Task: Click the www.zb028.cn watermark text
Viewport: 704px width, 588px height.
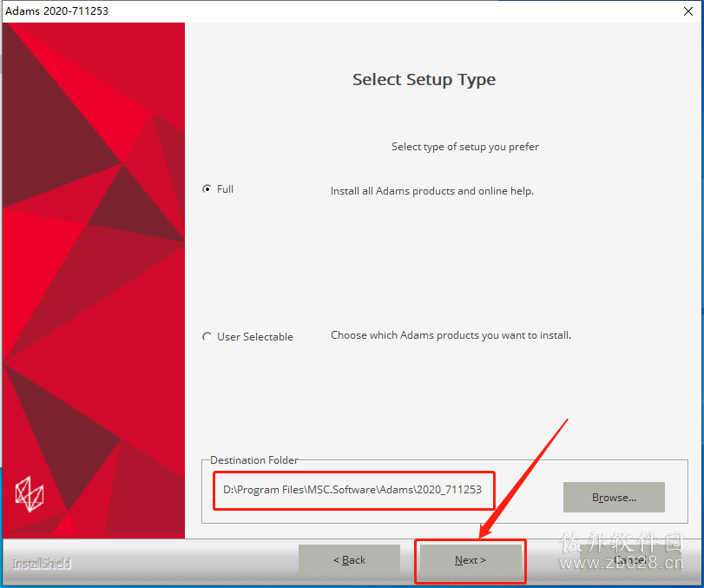Action: [x=622, y=563]
